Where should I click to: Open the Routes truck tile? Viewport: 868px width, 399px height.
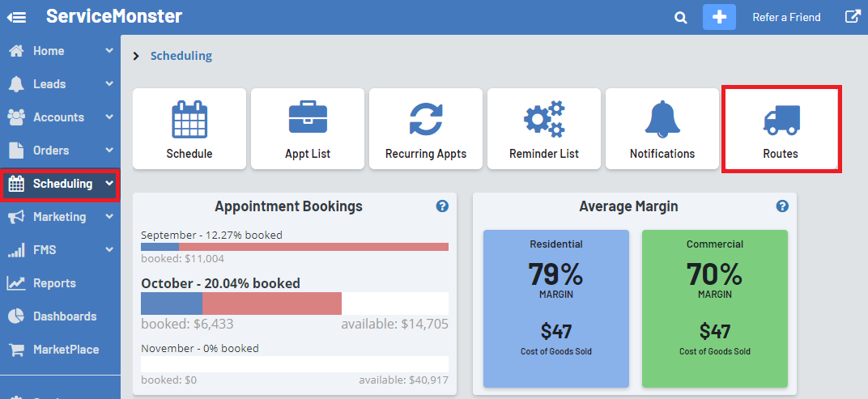[781, 129]
